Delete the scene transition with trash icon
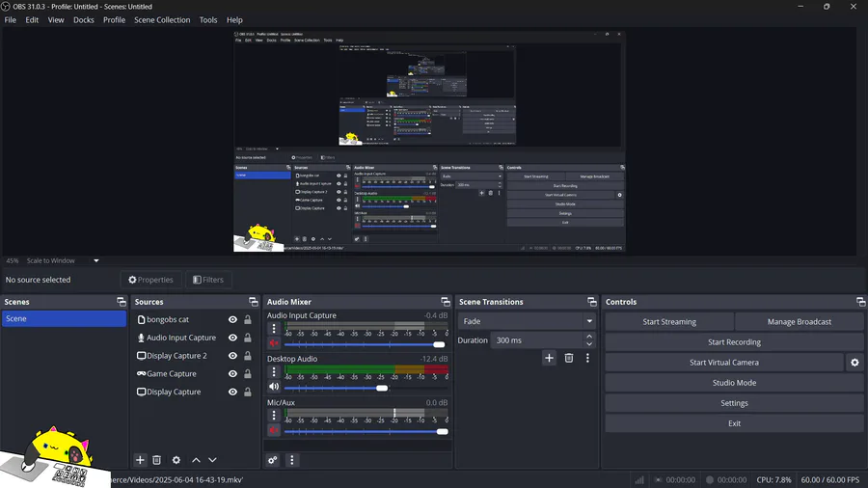The width and height of the screenshot is (868, 488). pyautogui.click(x=568, y=358)
